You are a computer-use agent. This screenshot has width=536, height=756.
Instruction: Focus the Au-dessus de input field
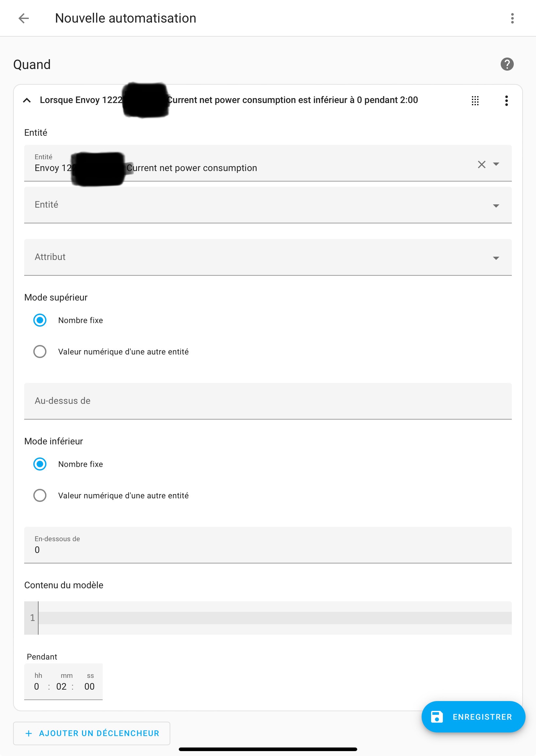(x=268, y=401)
